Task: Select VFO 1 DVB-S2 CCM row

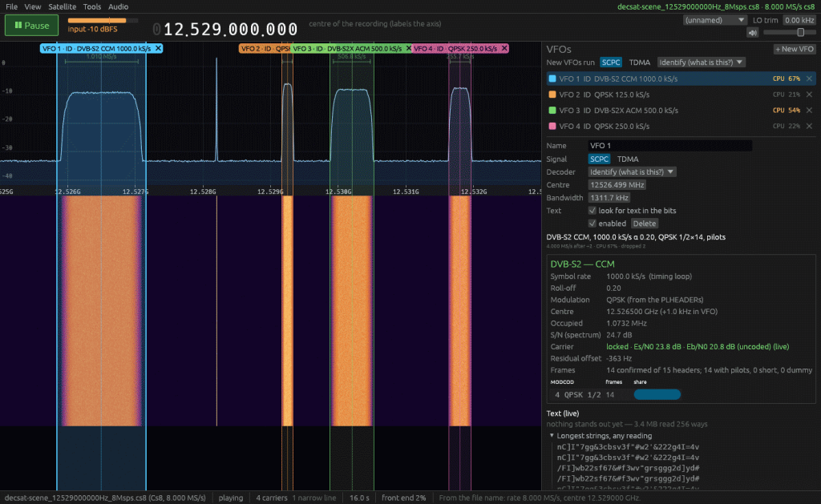Action: pyautogui.click(x=681, y=79)
